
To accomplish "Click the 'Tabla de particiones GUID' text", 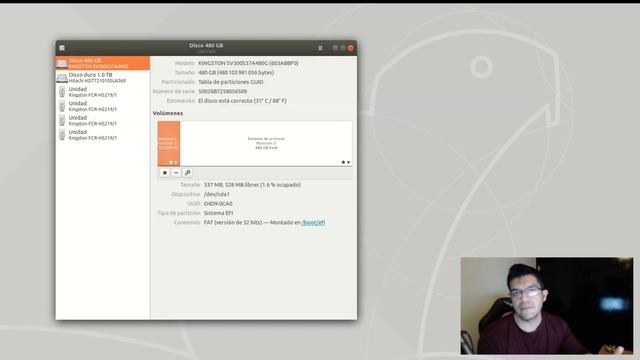I will click(231, 82).
